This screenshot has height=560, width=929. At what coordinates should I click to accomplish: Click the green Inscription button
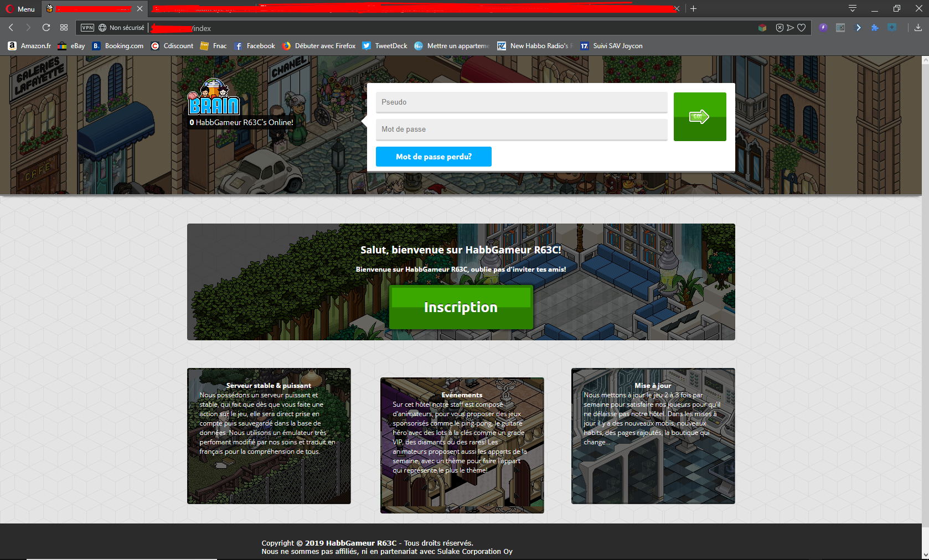(461, 307)
